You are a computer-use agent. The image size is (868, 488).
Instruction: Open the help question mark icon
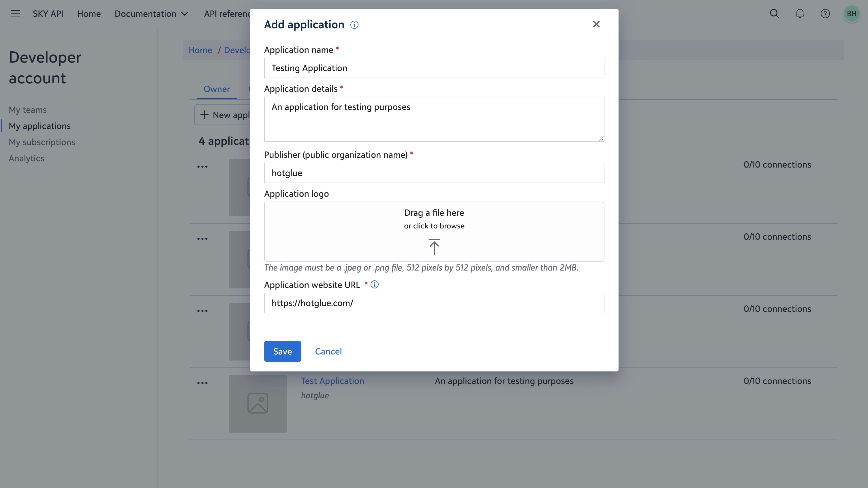(x=825, y=14)
